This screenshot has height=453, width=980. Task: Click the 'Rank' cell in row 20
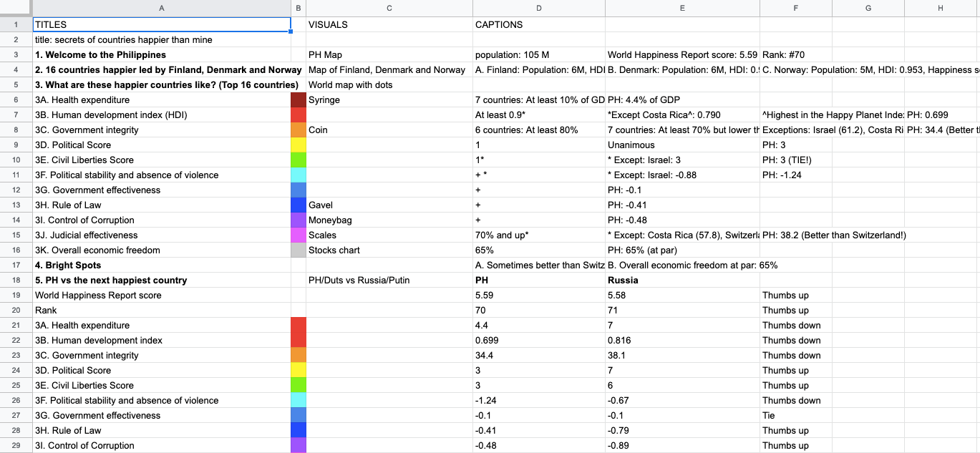click(x=161, y=310)
